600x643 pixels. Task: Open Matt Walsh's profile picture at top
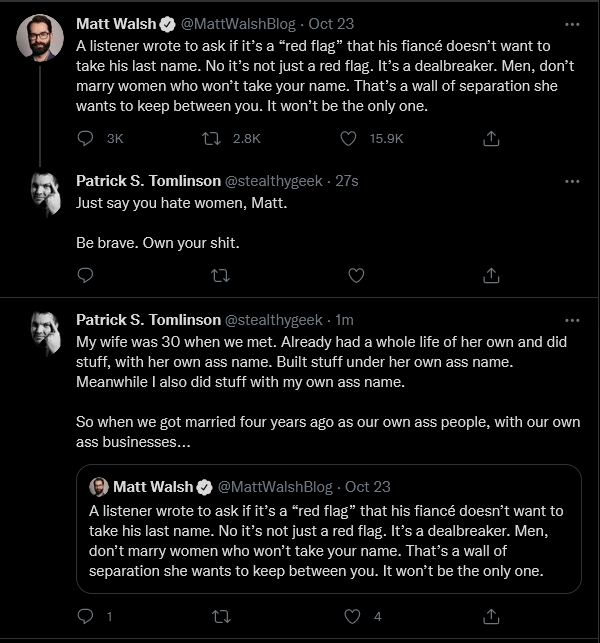40,38
